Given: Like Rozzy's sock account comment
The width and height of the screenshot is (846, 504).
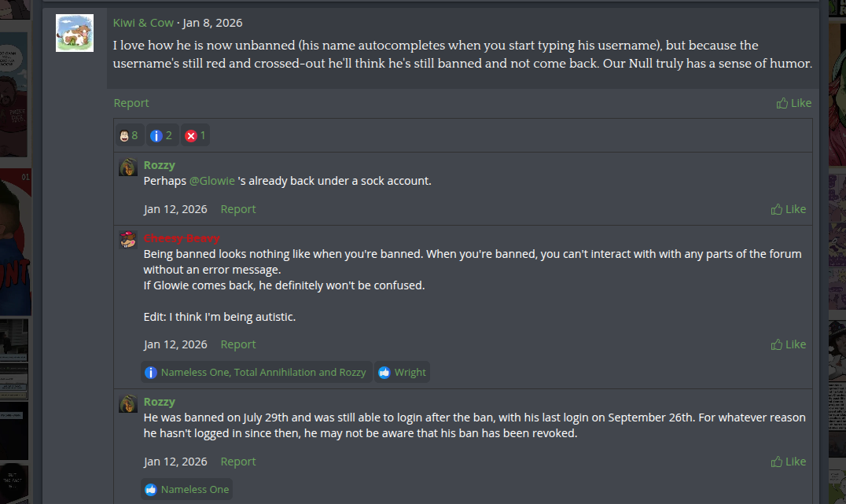Looking at the screenshot, I should 789,209.
